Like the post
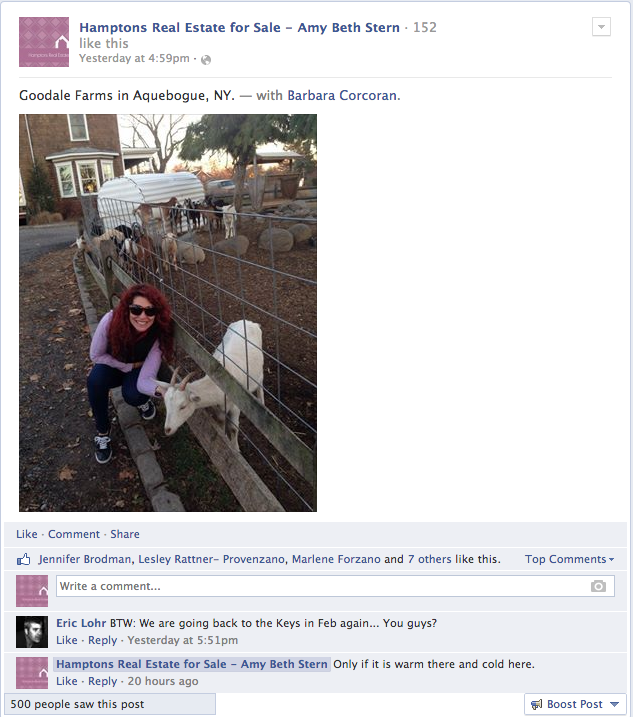633x717 pixels. pos(27,534)
